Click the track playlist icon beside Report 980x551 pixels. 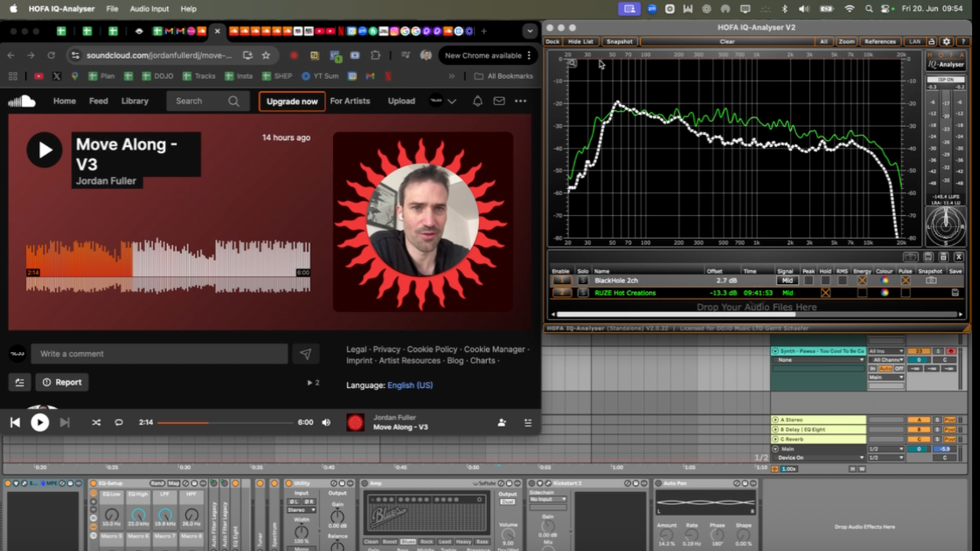(x=20, y=382)
